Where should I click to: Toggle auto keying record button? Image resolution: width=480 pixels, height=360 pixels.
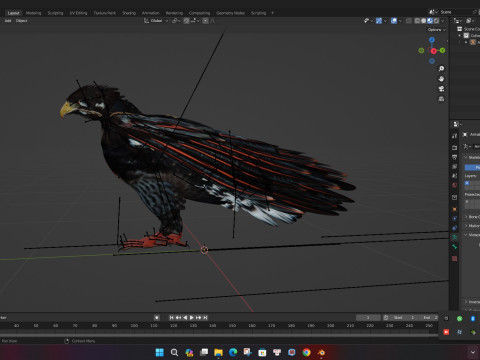157,318
